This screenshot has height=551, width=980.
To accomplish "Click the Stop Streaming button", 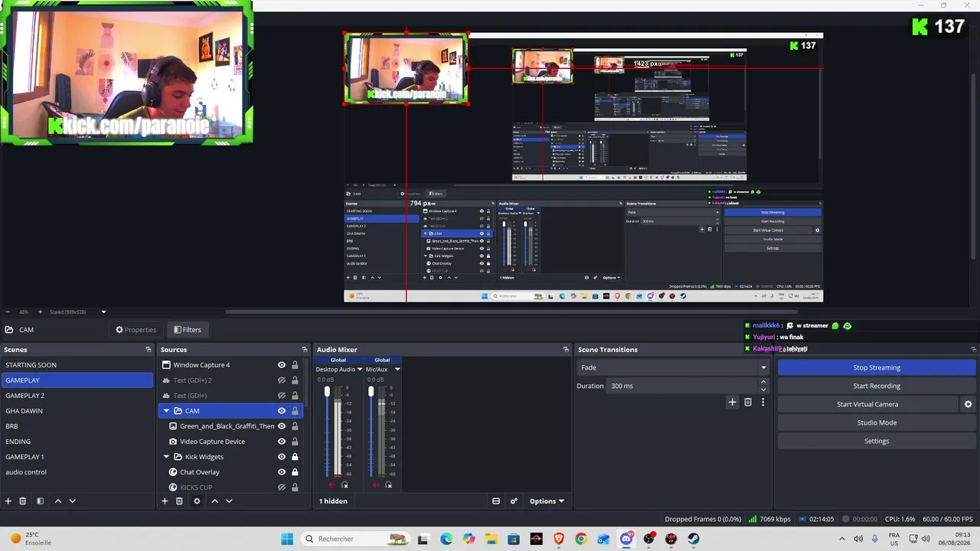I will tap(877, 367).
